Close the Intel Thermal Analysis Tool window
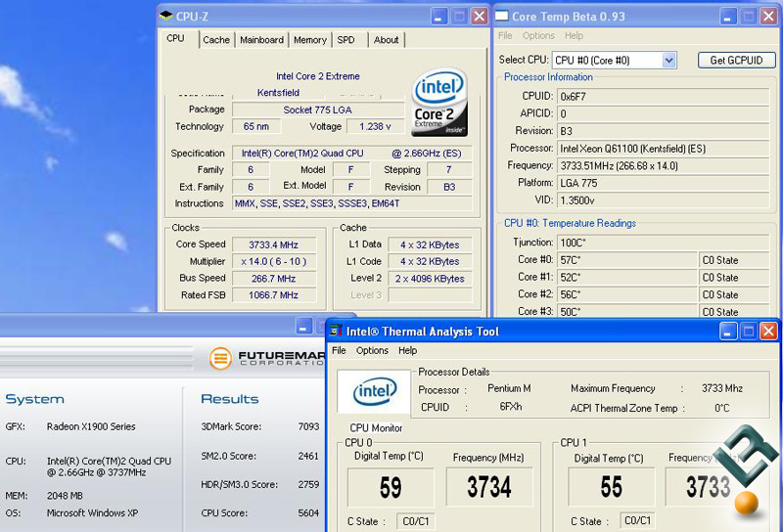 (768, 331)
